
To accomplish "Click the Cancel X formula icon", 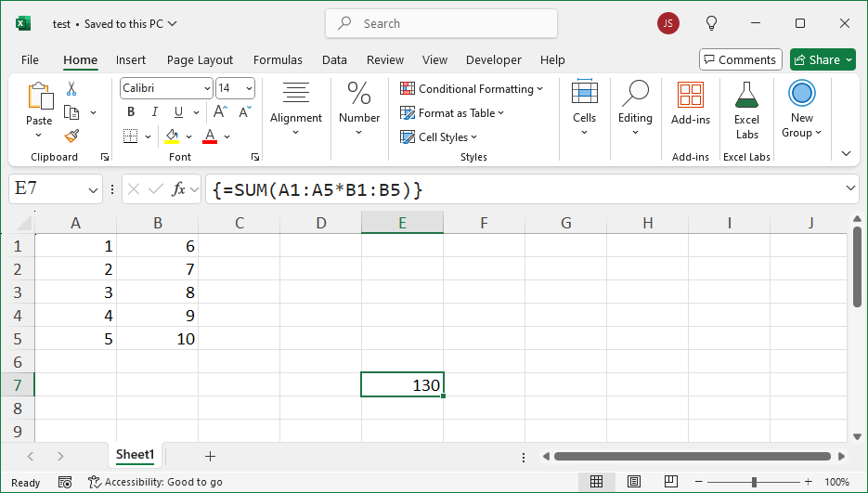I will (x=134, y=189).
